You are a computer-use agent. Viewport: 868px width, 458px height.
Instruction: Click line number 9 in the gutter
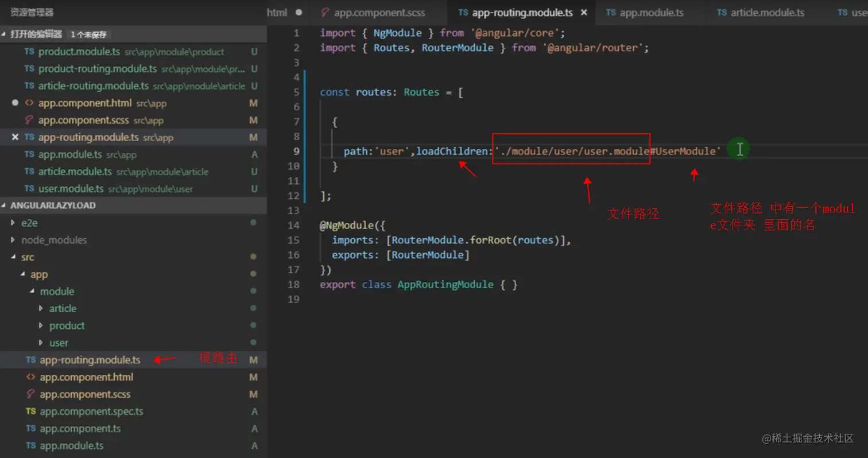tap(296, 151)
